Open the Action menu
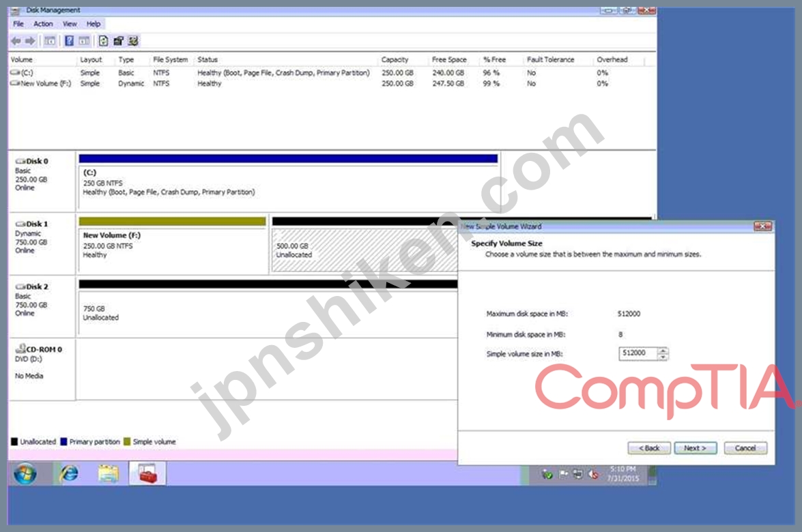The width and height of the screenshot is (802, 532). pos(43,24)
